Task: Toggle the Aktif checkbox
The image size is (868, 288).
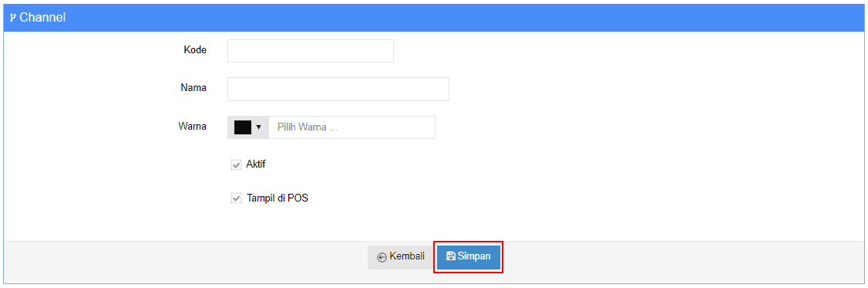Action: (x=237, y=164)
